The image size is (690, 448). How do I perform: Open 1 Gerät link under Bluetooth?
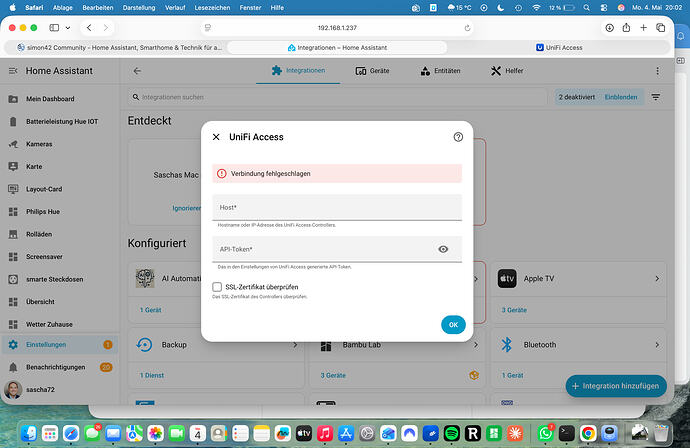click(513, 375)
